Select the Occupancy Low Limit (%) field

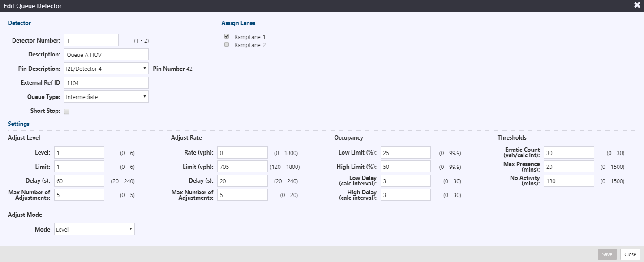(406, 153)
